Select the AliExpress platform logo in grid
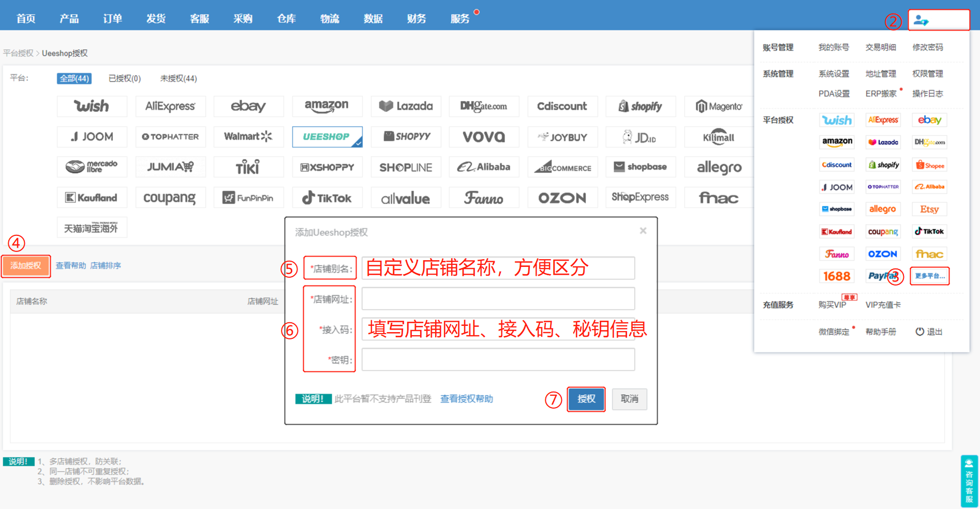The image size is (980, 509). [x=170, y=106]
